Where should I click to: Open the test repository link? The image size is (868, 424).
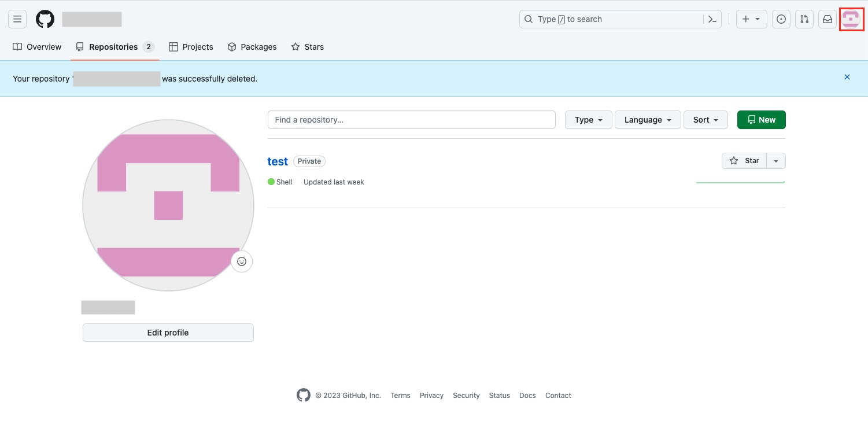coord(278,161)
